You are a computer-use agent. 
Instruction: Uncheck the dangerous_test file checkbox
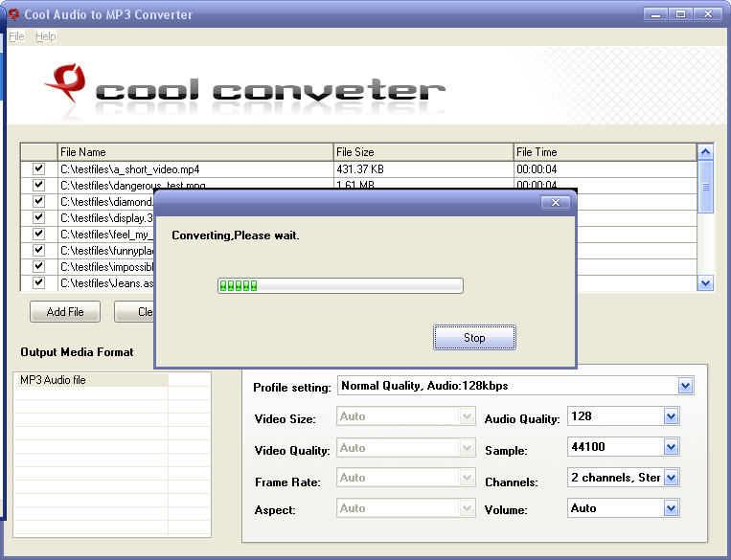(38, 185)
